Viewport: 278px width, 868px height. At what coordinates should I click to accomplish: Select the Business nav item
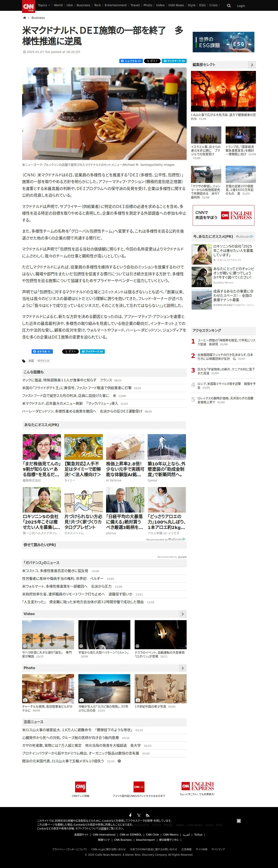[x=83, y=5]
